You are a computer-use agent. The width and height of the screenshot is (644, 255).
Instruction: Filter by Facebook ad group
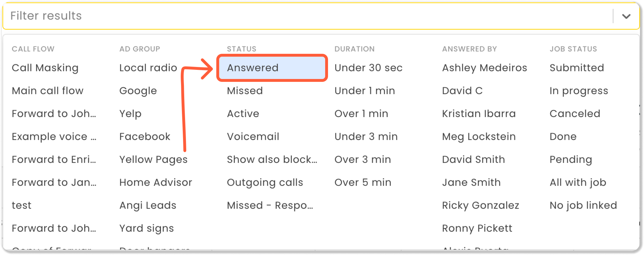[145, 137]
